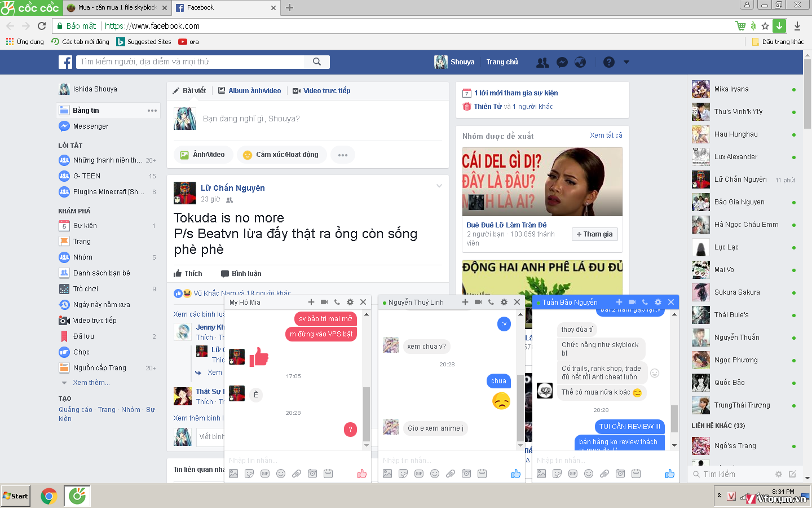Open Google Chrome from the taskbar
Viewport: 812px width, 508px height.
[49, 496]
